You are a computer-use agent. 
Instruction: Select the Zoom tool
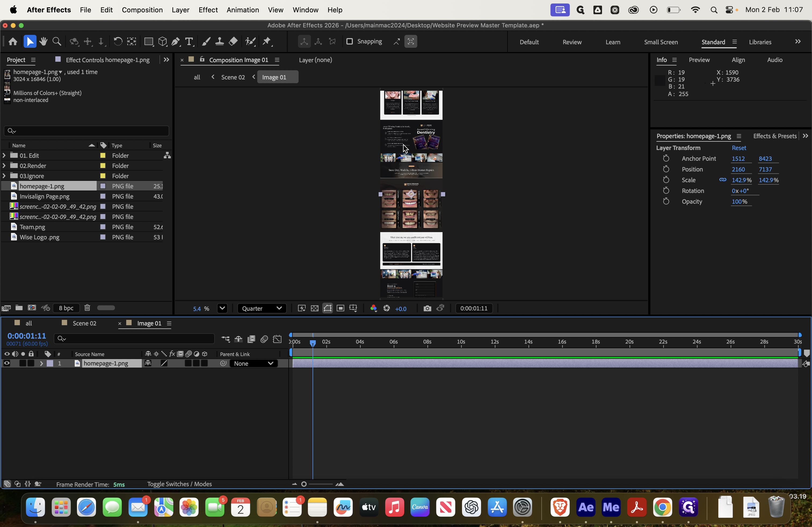[x=57, y=41]
